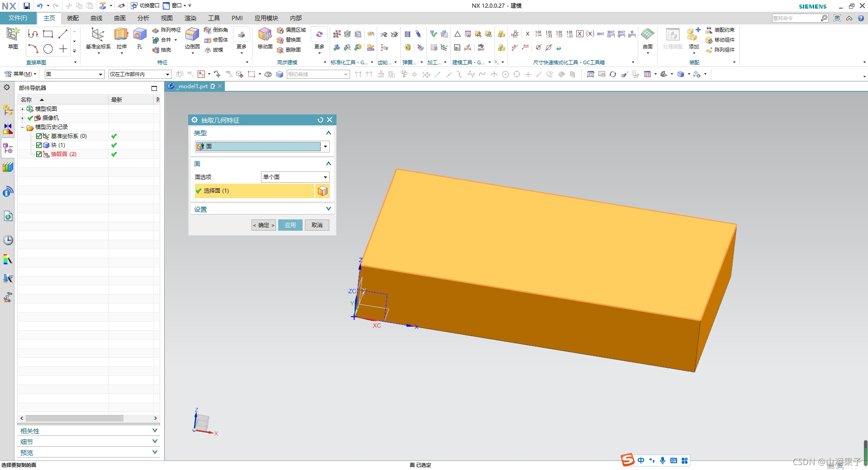Switch to the 分析 ribbon tab
This screenshot has height=470, width=868.
point(143,18)
